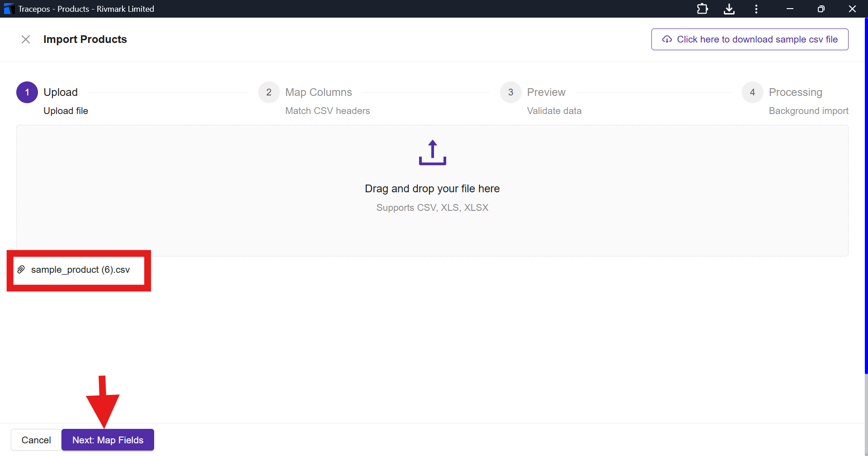This screenshot has height=456, width=868.
Task: Click the 'Preview' step label
Action: (x=546, y=92)
